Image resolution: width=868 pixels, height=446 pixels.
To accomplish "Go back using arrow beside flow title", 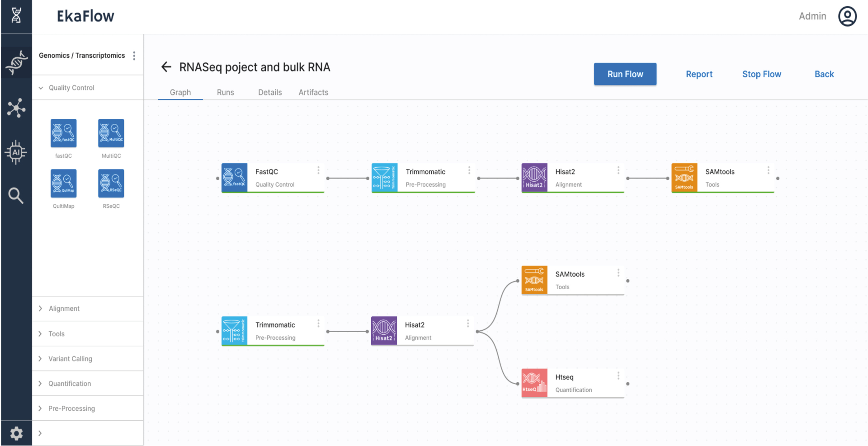I will pyautogui.click(x=166, y=67).
